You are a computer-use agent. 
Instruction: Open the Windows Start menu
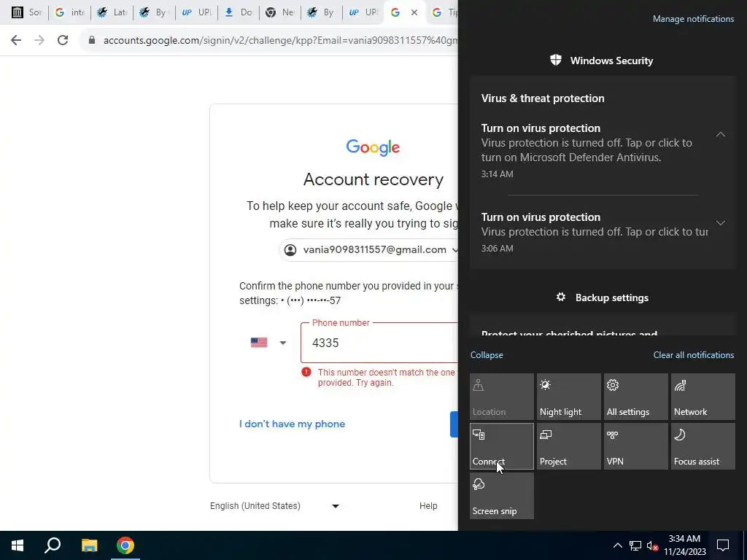pyautogui.click(x=18, y=545)
